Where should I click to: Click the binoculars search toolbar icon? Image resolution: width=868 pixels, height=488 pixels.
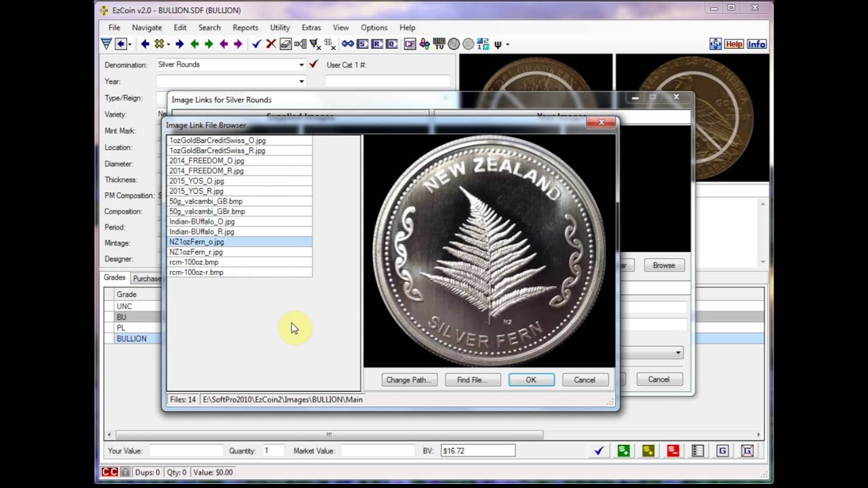tap(348, 44)
